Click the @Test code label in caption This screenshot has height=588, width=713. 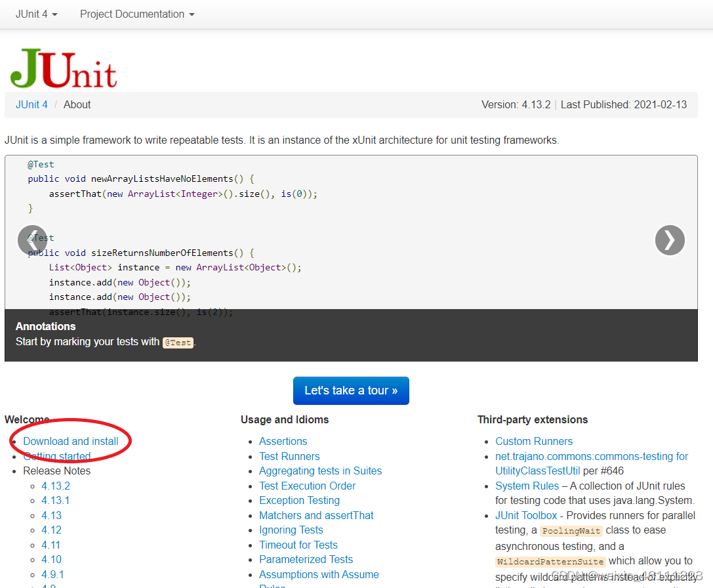[x=178, y=343]
